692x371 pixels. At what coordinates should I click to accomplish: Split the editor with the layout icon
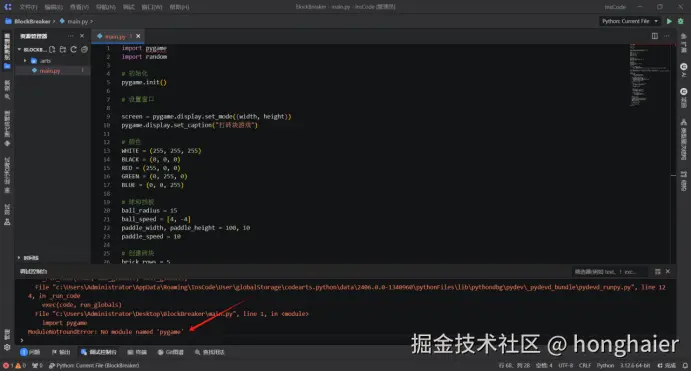click(654, 36)
